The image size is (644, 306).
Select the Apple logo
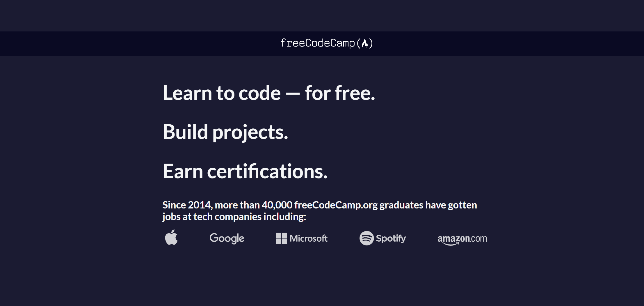[172, 238]
